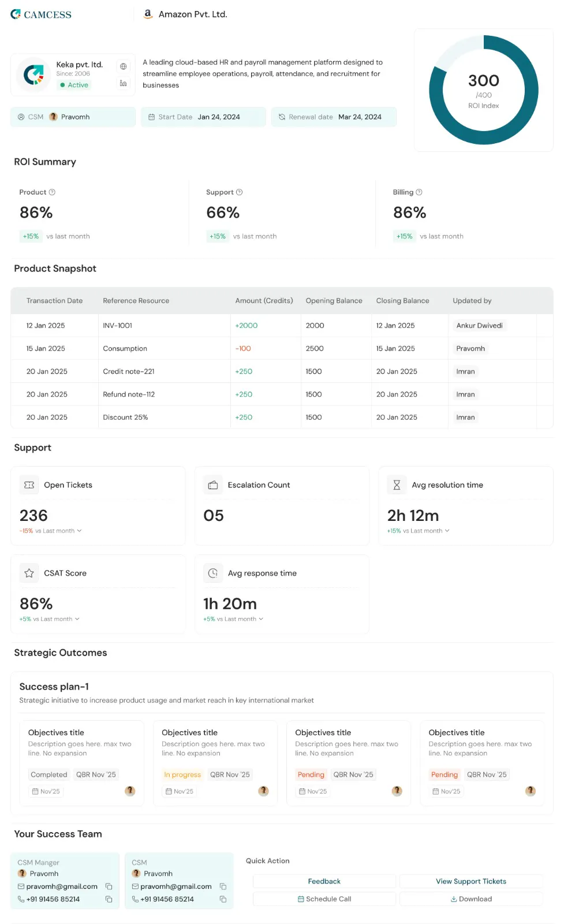Copy CSM Manager phone number icon

point(109,899)
